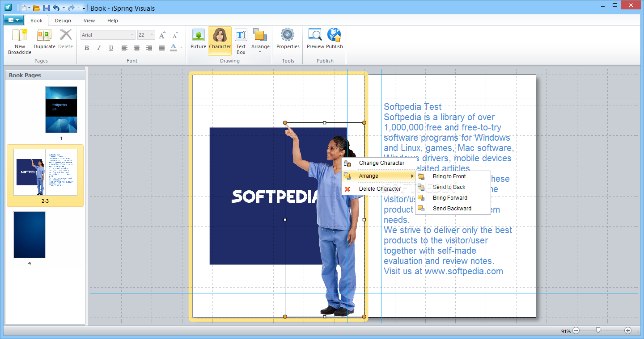
Task: Select Bring Forward in submenu
Action: pyautogui.click(x=453, y=198)
